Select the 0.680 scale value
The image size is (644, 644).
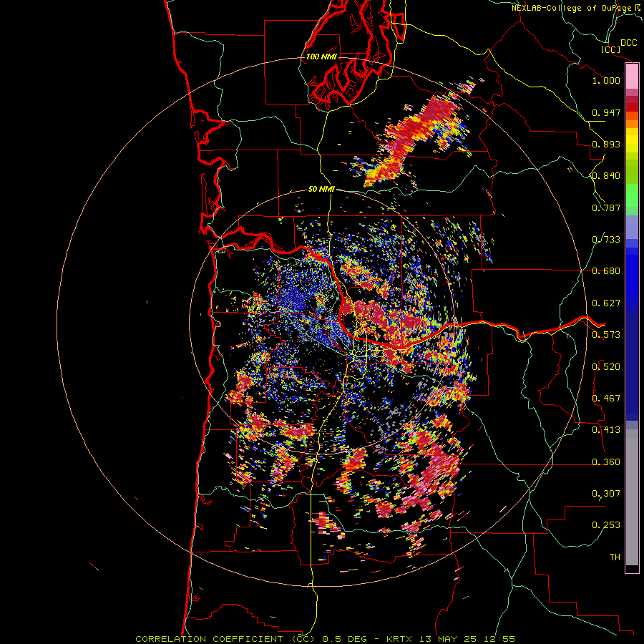click(x=606, y=271)
